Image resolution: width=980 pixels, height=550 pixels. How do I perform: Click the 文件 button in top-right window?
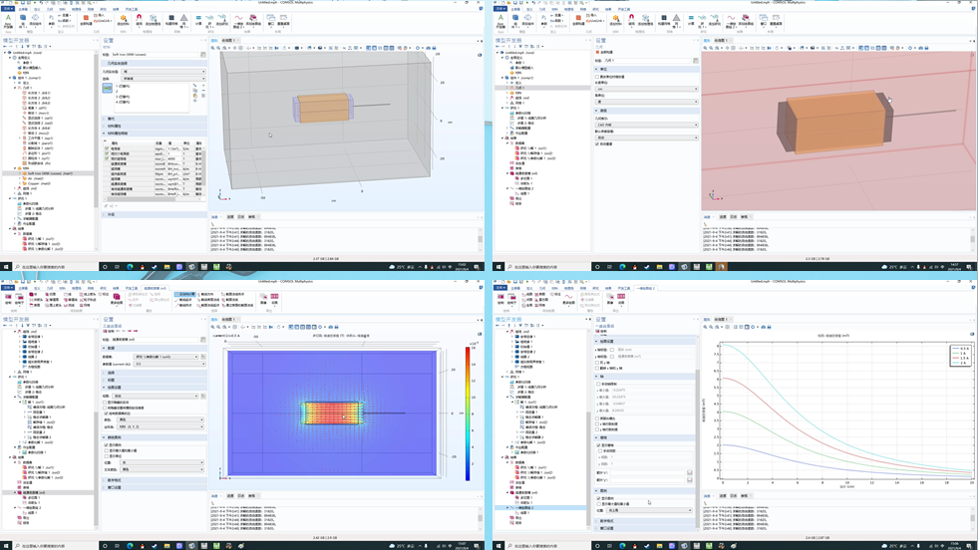500,9
